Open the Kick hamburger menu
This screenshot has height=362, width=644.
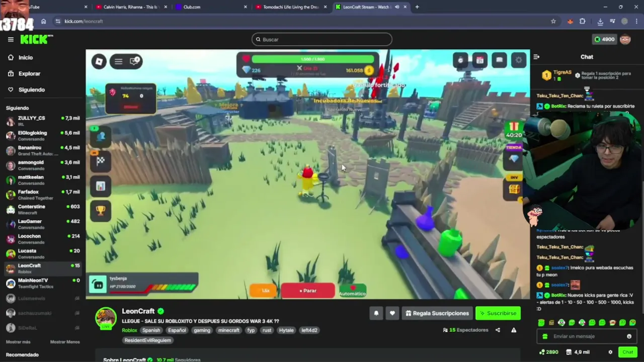pos(11,39)
